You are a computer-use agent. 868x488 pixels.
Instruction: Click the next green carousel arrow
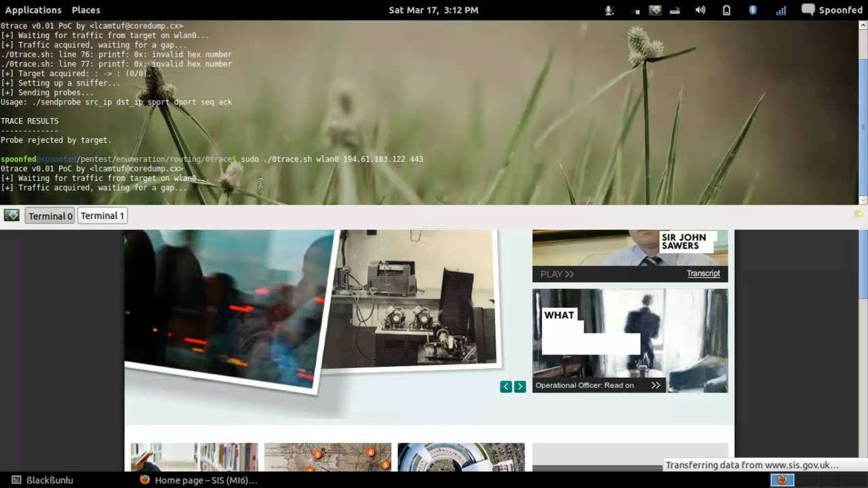point(520,386)
